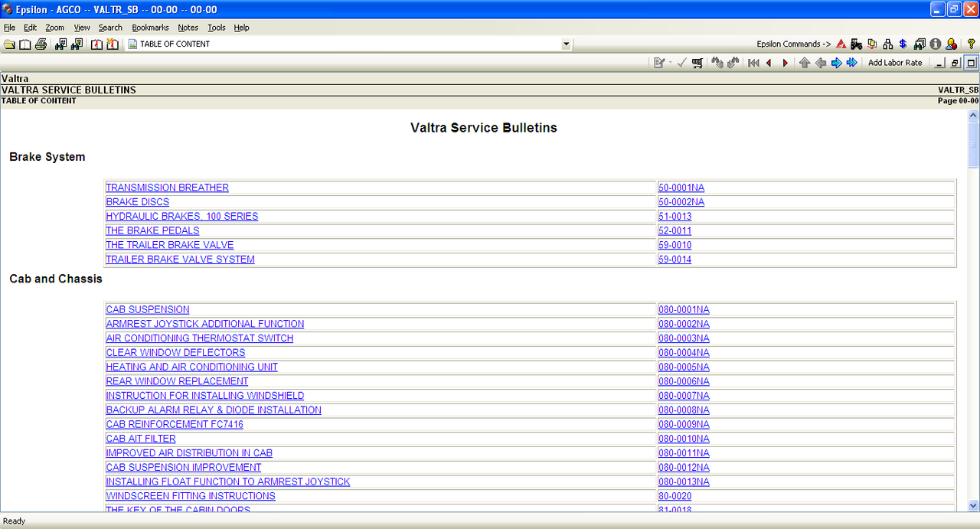Restore the inner document window

point(955,63)
